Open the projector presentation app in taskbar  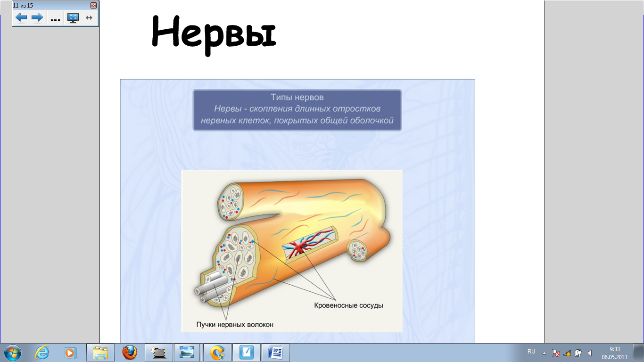159,353
